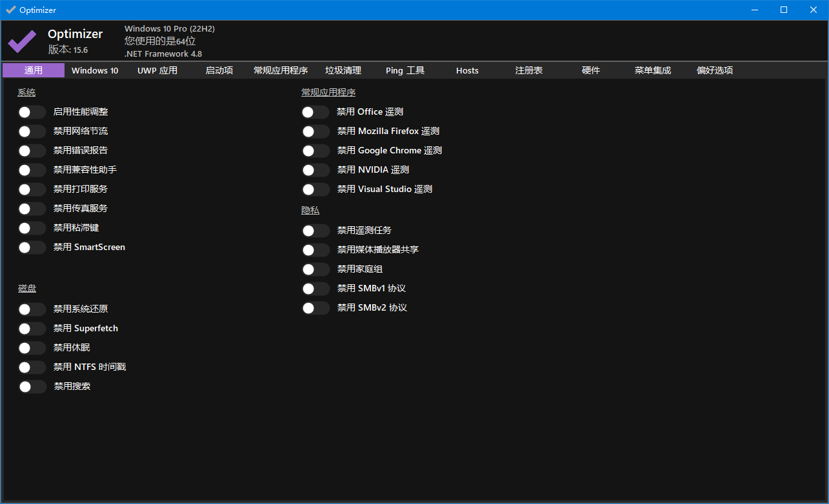Go to the 注册表 tab
This screenshot has height=504, width=829.
click(x=528, y=70)
